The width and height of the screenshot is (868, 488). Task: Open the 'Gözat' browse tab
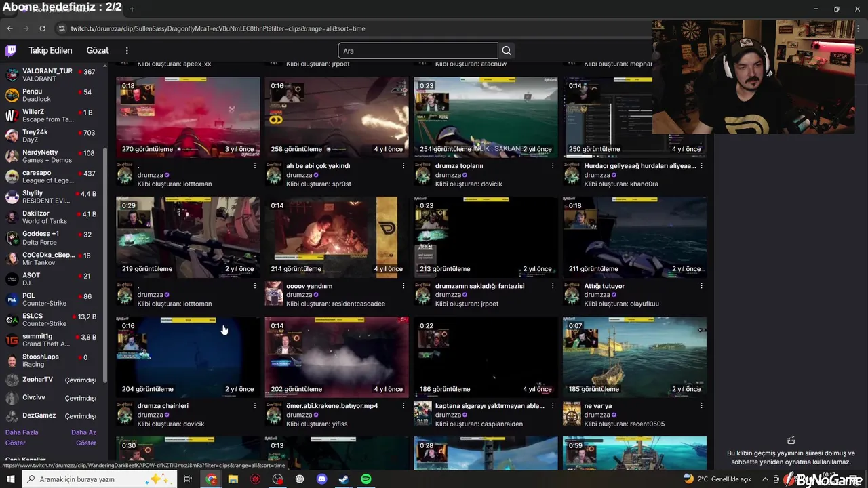point(98,51)
